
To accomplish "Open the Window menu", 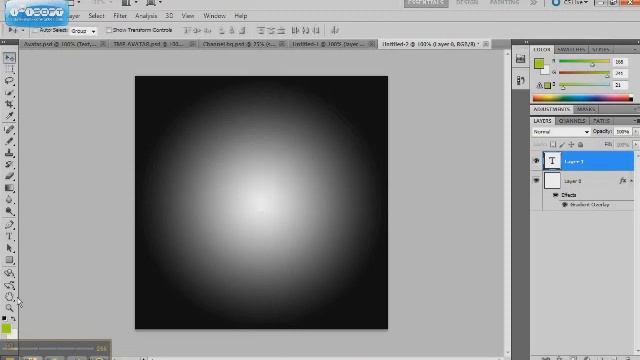I will (214, 16).
